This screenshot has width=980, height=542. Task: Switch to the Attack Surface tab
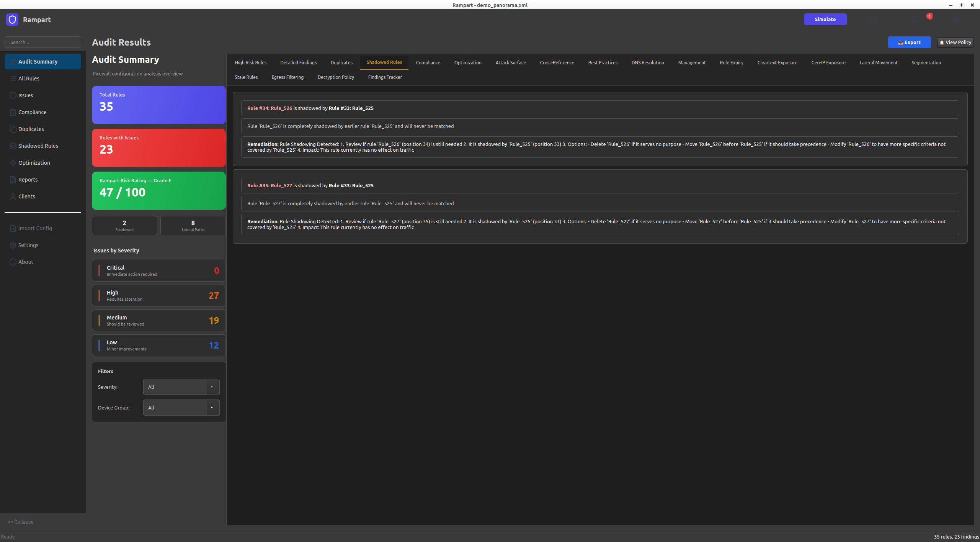[510, 62]
